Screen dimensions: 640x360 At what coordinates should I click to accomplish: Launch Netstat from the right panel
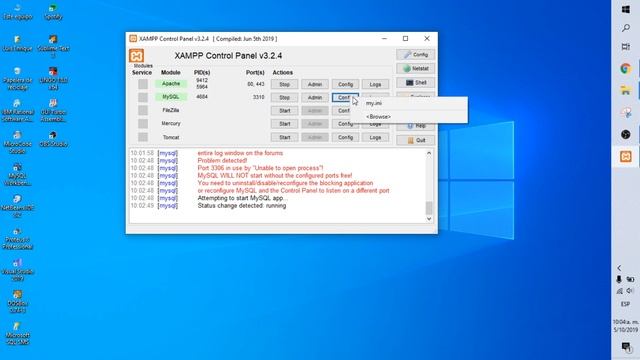416,69
